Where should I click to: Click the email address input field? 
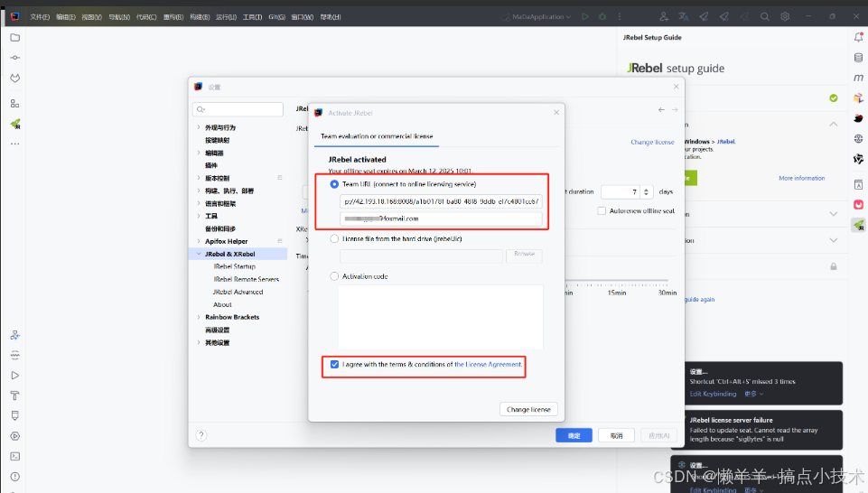441,219
